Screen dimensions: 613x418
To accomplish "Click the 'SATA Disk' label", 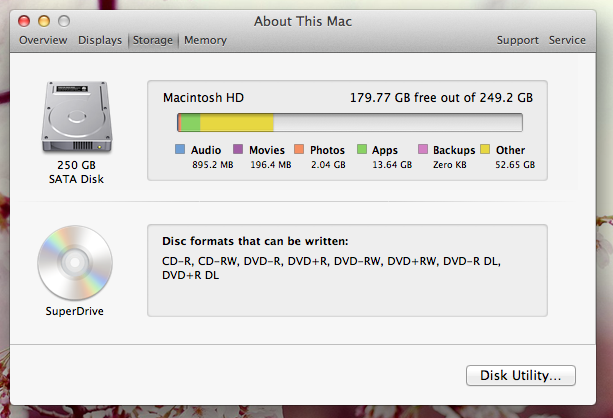I will pyautogui.click(x=76, y=179).
